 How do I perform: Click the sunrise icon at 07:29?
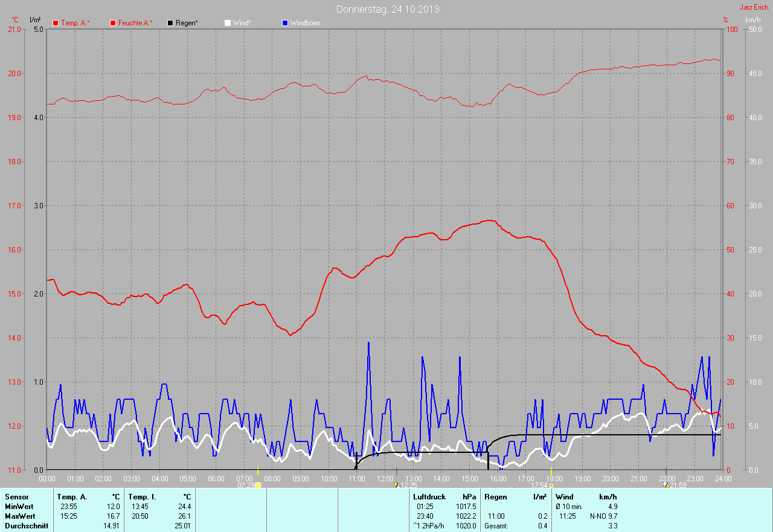pyautogui.click(x=258, y=485)
